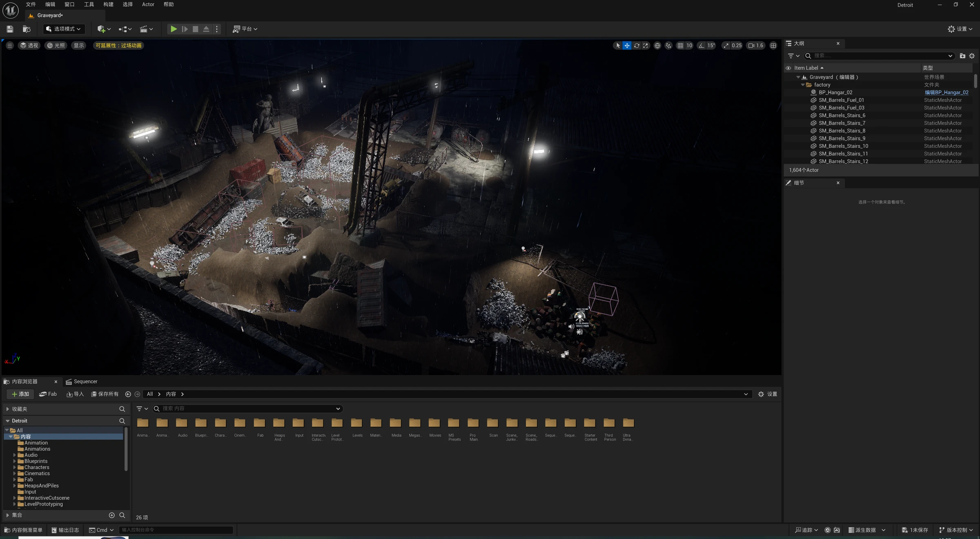This screenshot has height=539, width=980.
Task: Open the Actor menu
Action: pos(148,4)
